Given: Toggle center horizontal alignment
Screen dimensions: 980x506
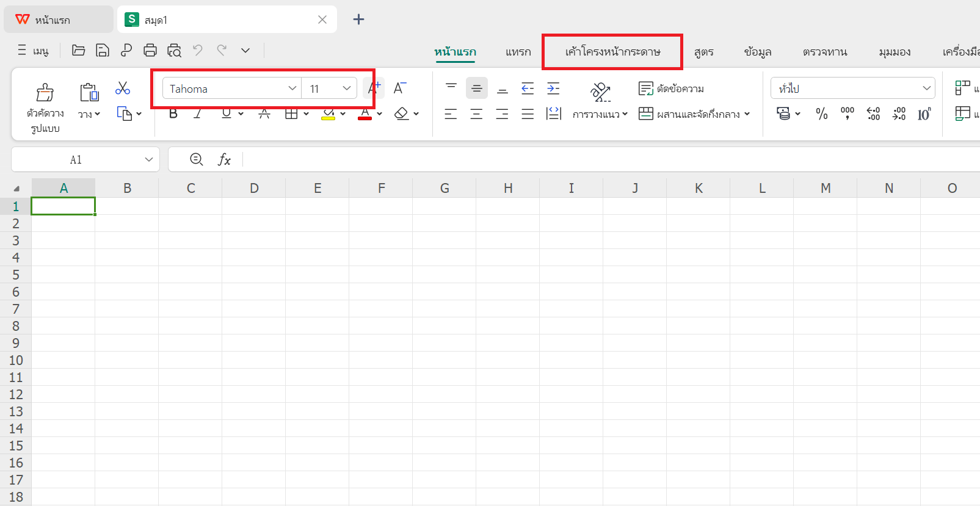Looking at the screenshot, I should pyautogui.click(x=477, y=114).
